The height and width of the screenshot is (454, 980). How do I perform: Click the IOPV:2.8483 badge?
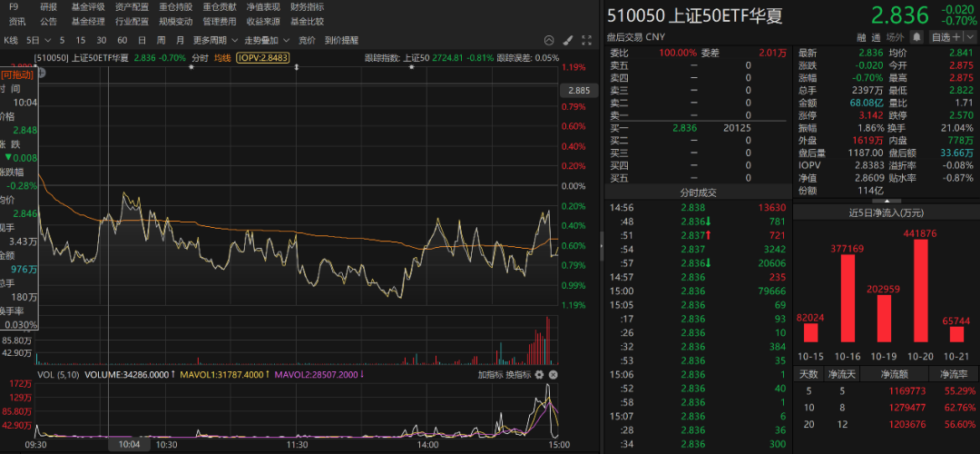click(x=262, y=58)
